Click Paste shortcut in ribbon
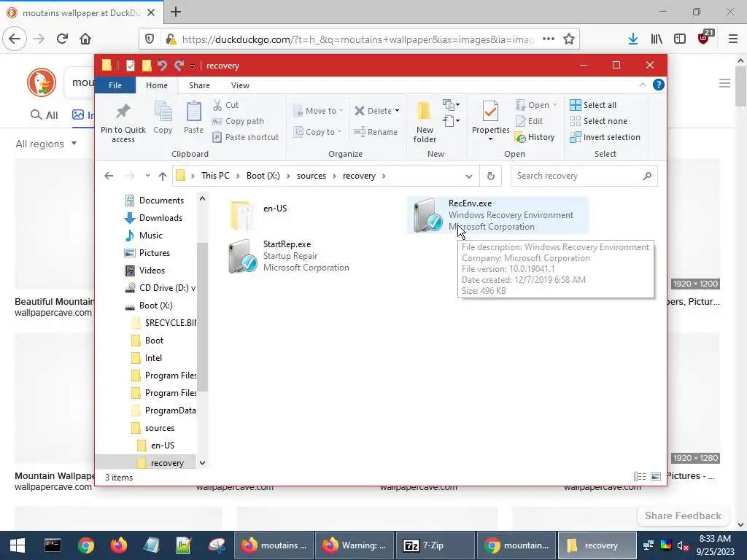 [x=245, y=137]
